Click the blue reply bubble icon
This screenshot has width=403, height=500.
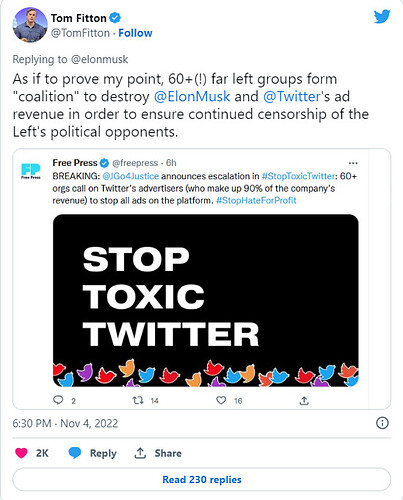pos(75,453)
